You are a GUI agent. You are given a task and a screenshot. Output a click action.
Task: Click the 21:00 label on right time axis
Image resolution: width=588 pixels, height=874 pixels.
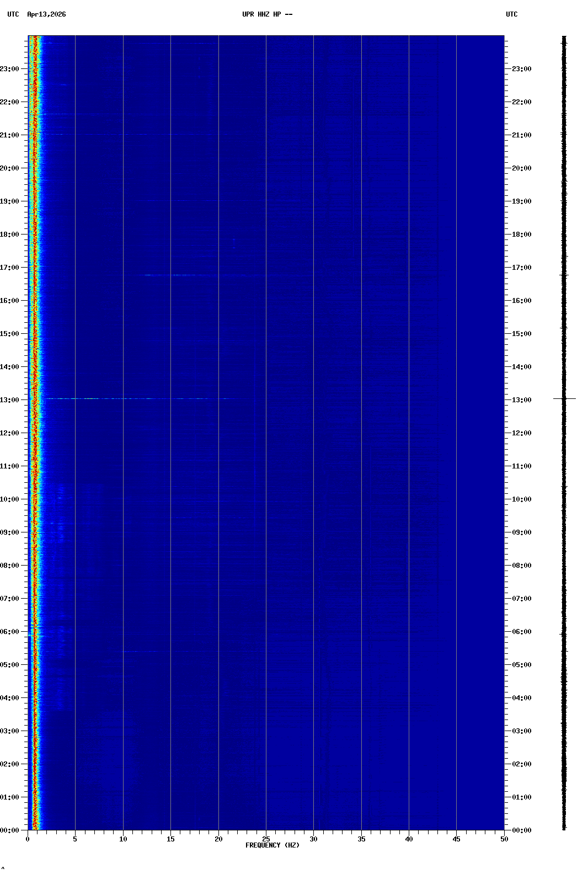[521, 135]
